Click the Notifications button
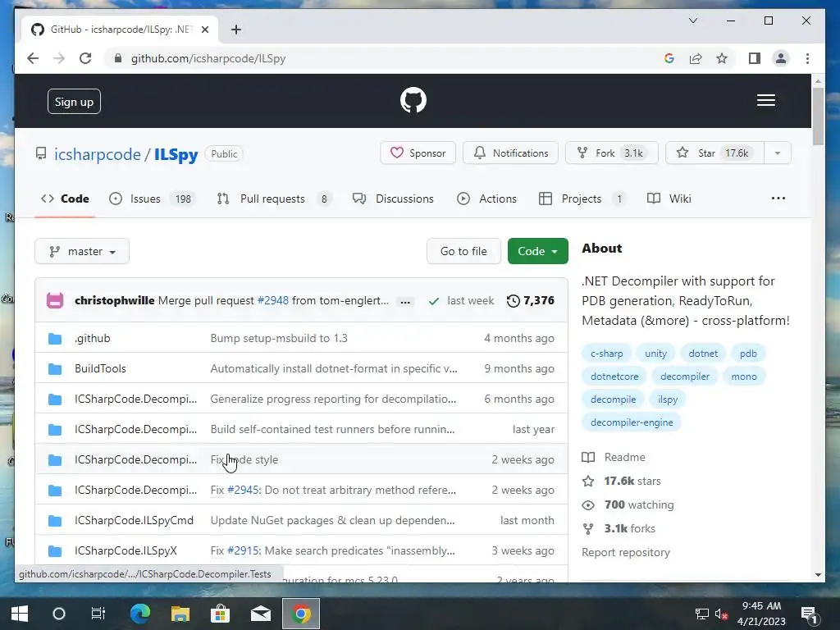840x630 pixels. pyautogui.click(x=510, y=153)
